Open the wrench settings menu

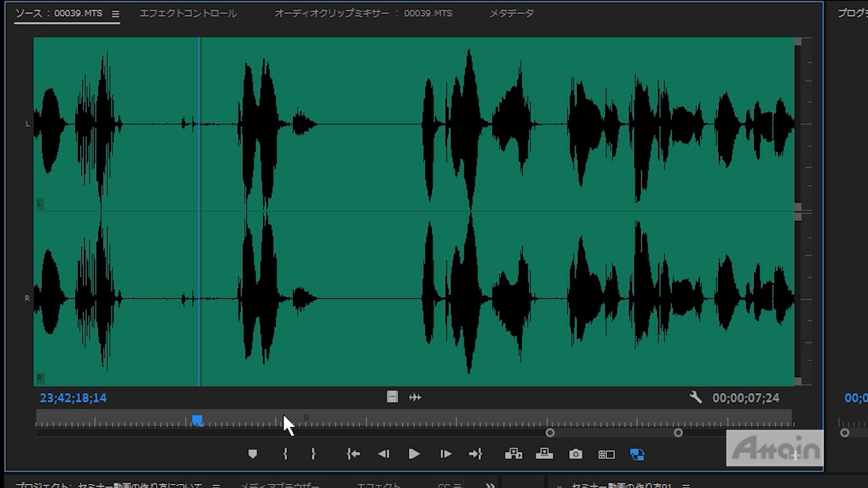click(696, 397)
